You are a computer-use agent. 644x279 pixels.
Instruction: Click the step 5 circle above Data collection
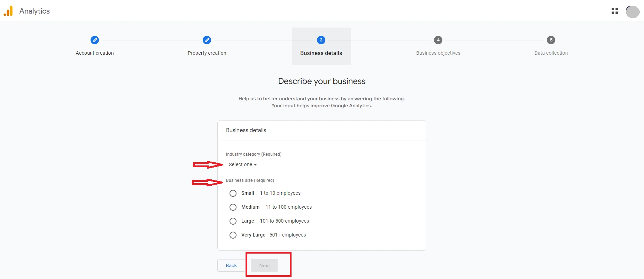551,40
